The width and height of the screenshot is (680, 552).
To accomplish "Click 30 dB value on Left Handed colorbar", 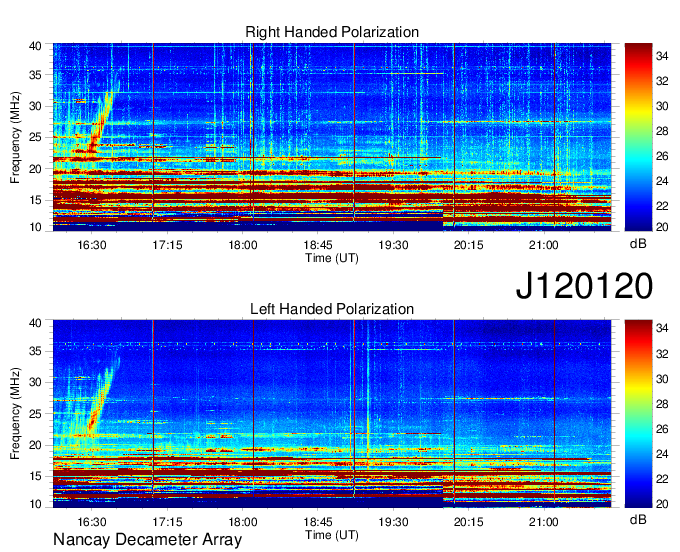I will [x=662, y=379].
